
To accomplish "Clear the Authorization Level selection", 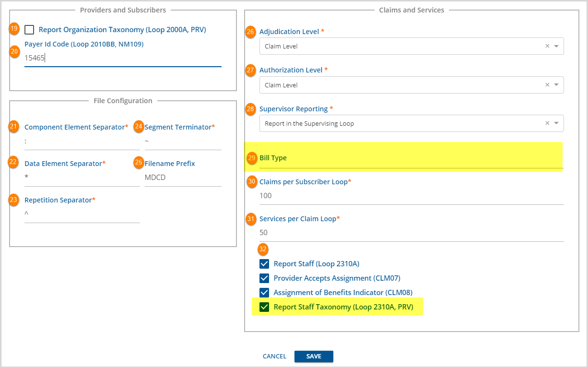I will (x=547, y=85).
